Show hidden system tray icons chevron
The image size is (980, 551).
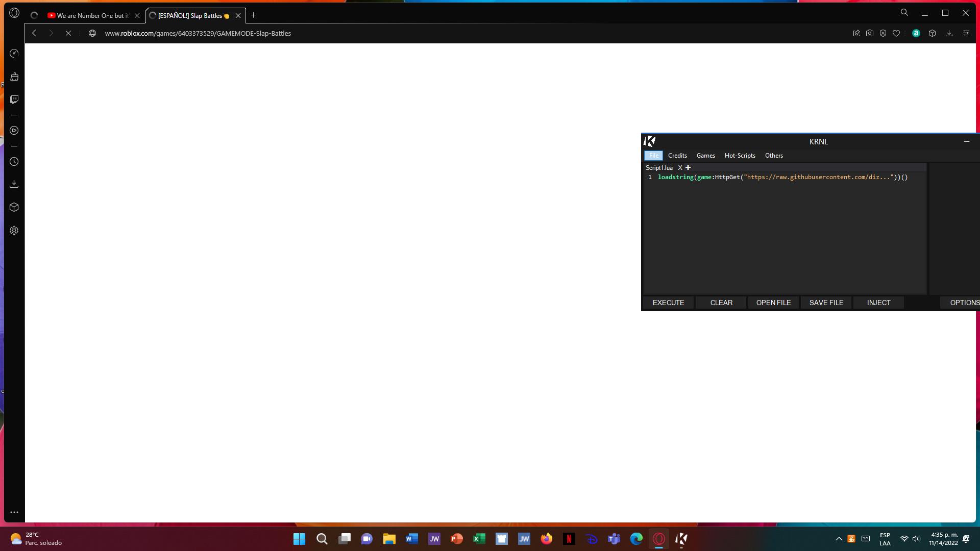(x=839, y=539)
